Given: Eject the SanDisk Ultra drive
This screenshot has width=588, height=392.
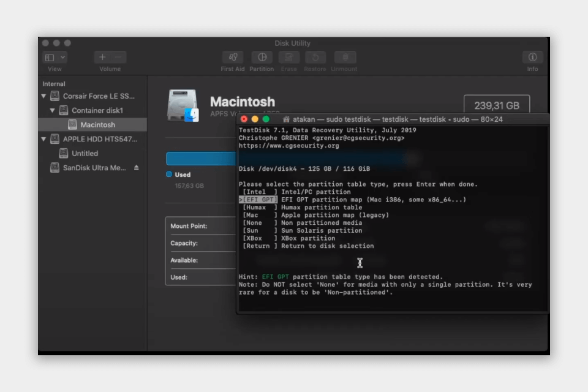Looking at the screenshot, I should (137, 168).
